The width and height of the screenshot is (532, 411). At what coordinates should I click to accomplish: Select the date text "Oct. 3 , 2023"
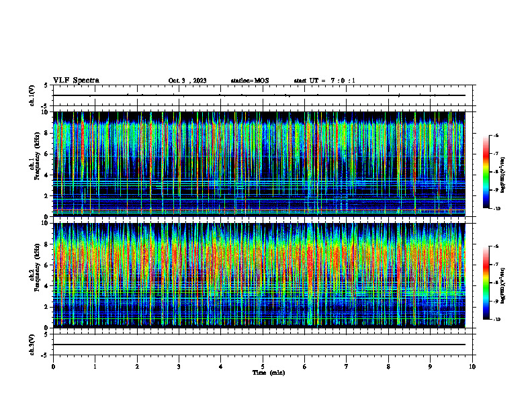click(x=187, y=81)
